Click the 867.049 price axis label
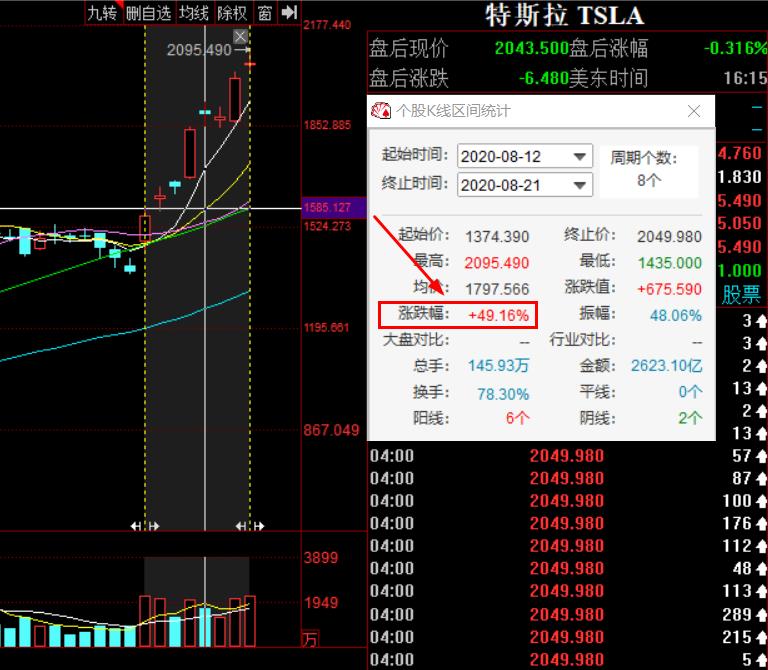The image size is (768, 670). (x=332, y=431)
